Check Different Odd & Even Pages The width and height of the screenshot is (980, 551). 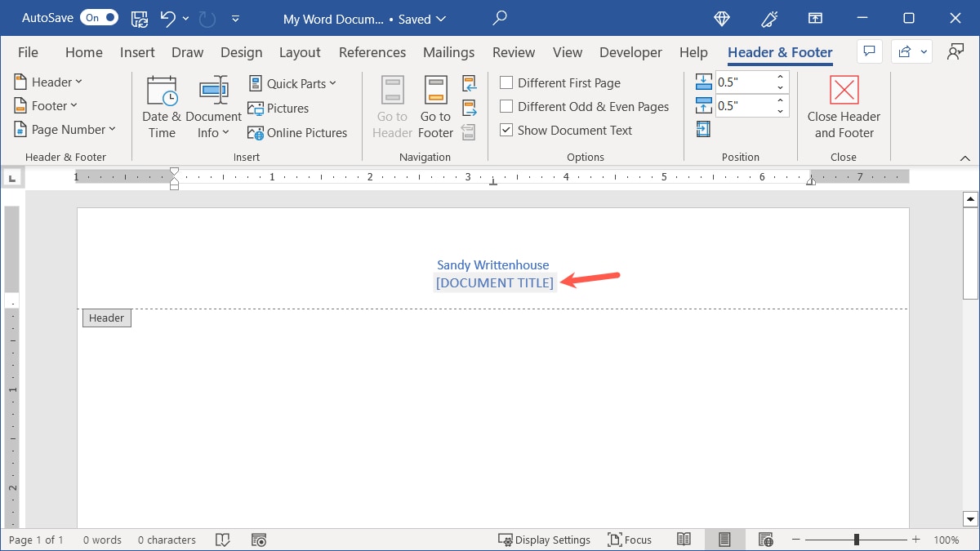click(506, 106)
